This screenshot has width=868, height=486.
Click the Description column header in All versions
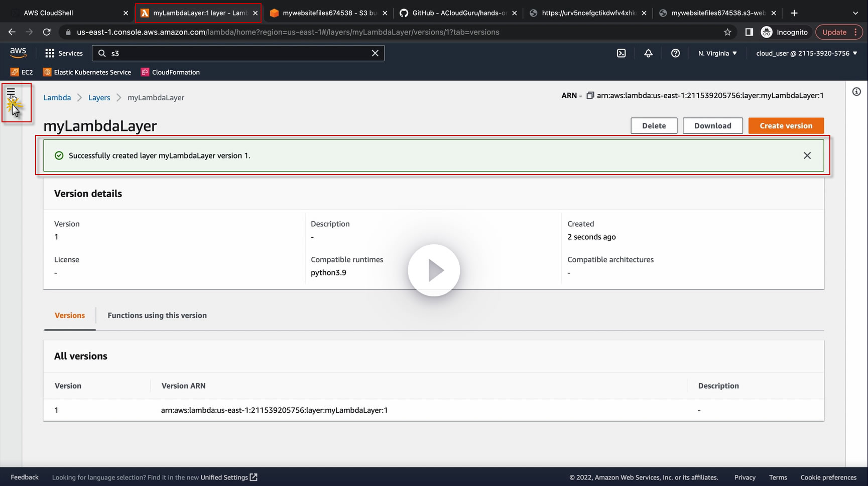(718, 386)
